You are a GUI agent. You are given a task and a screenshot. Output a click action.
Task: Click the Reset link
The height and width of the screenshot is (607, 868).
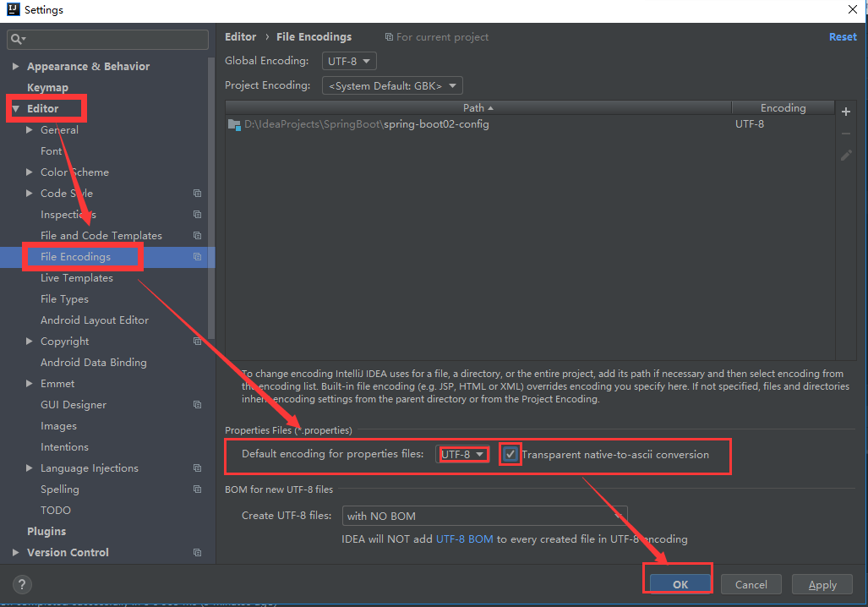(x=843, y=37)
